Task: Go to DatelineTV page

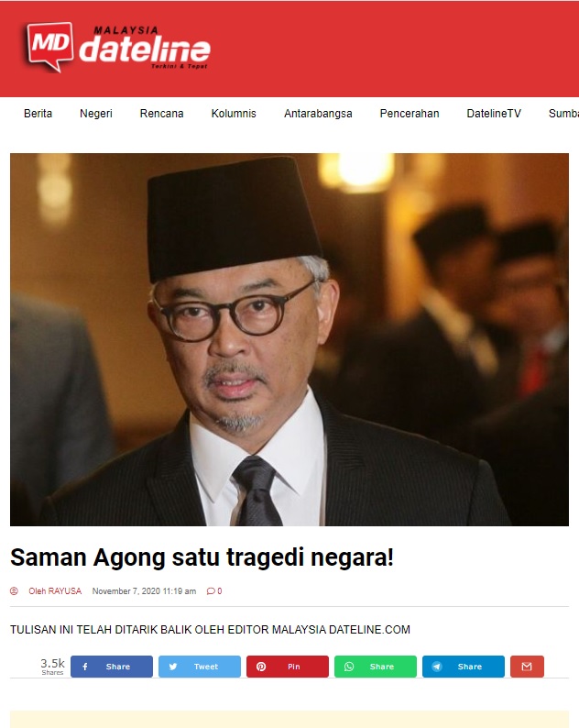Action: click(x=494, y=114)
